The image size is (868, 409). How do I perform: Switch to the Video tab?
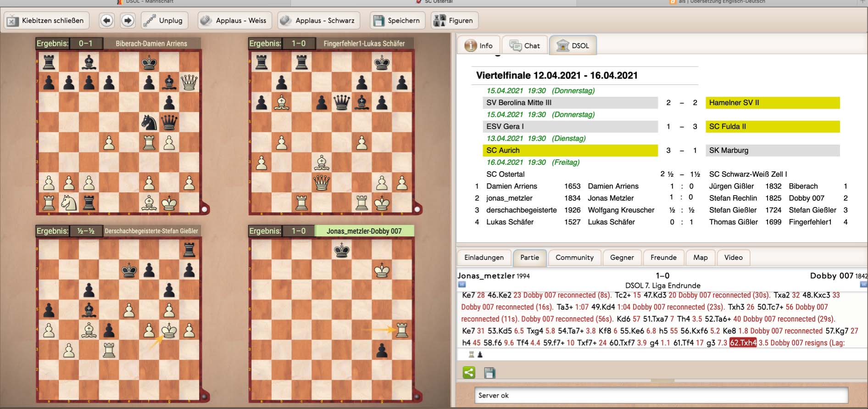pos(733,258)
